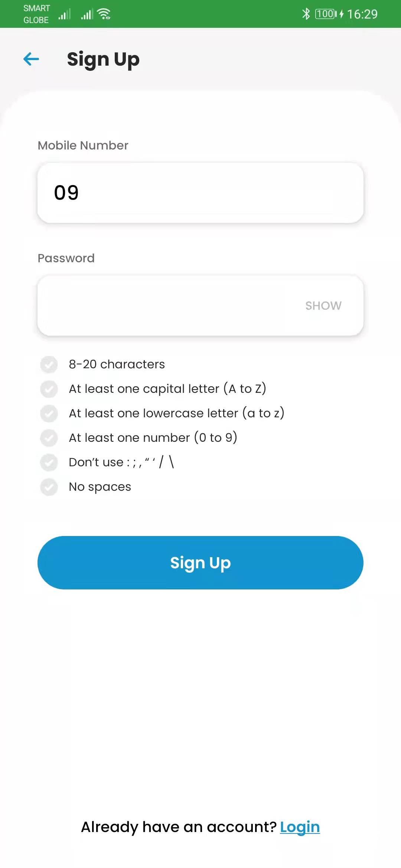Tap the blue back arrow icon

point(31,59)
